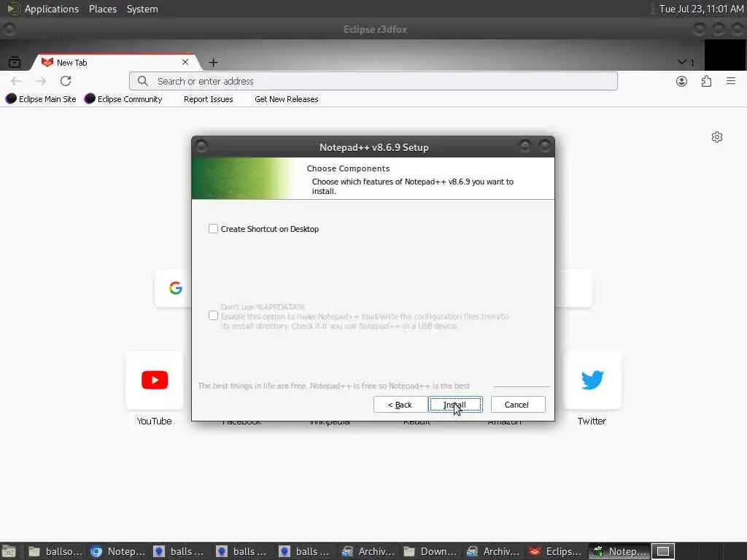
Task: Go back with the < Back button
Action: [x=400, y=405]
